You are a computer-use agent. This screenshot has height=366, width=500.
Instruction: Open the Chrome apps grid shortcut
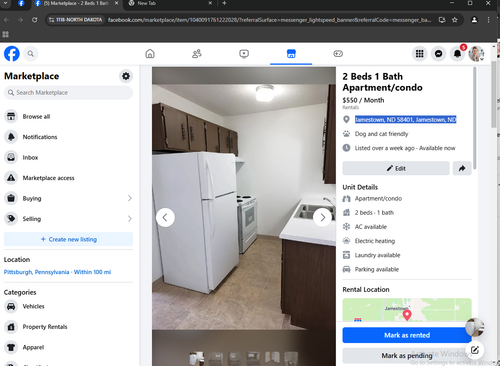pos(5,34)
